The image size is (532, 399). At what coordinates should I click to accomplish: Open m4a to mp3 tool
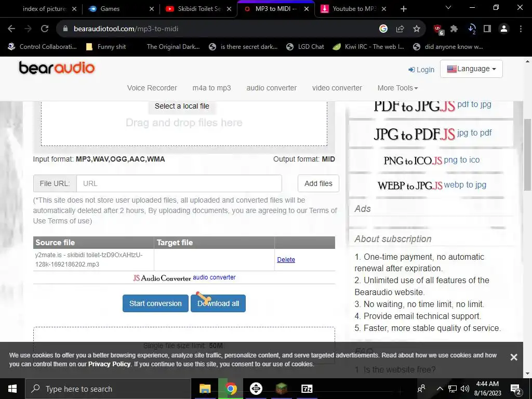[211, 88]
